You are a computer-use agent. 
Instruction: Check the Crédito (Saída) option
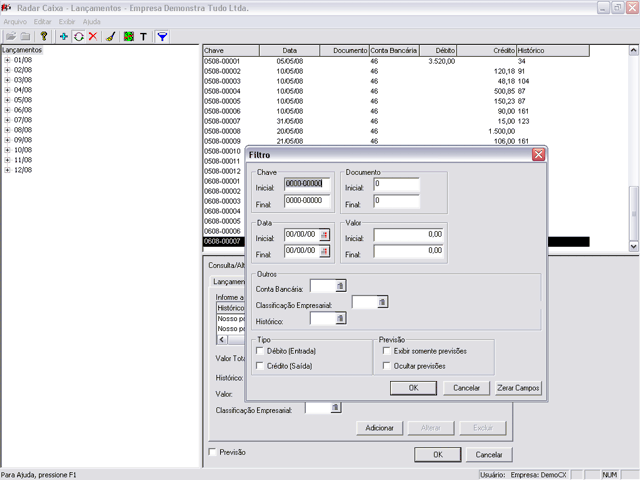pos(261,366)
